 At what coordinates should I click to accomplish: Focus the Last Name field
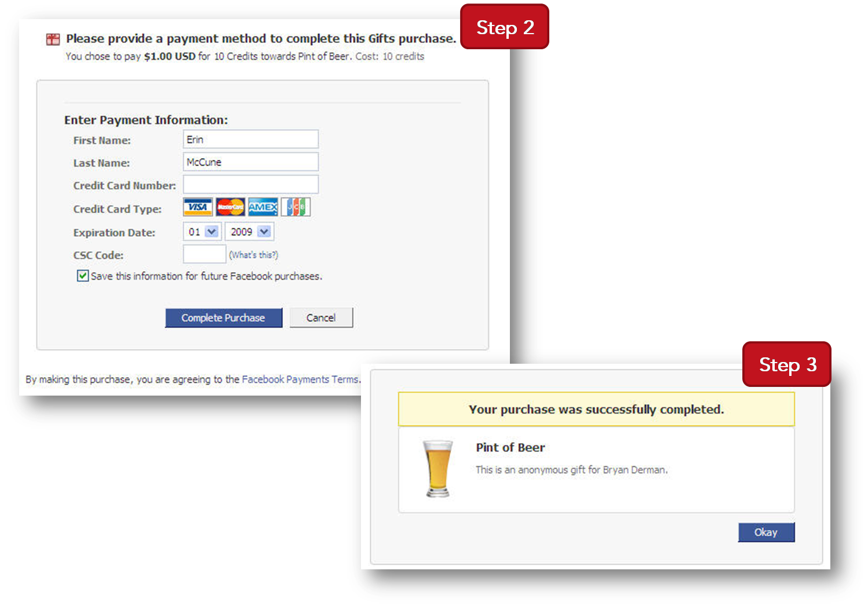coord(251,162)
